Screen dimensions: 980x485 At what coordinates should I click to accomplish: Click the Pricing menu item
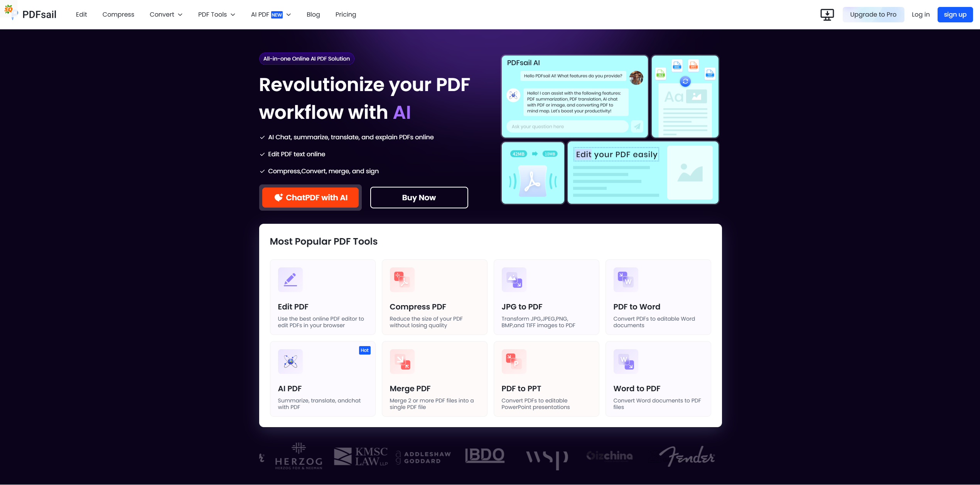tap(346, 14)
